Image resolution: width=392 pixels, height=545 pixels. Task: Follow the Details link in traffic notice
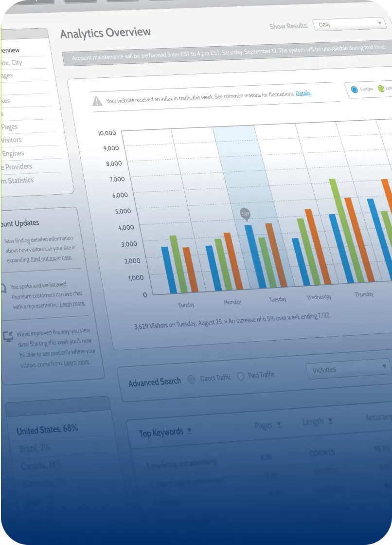coord(303,93)
